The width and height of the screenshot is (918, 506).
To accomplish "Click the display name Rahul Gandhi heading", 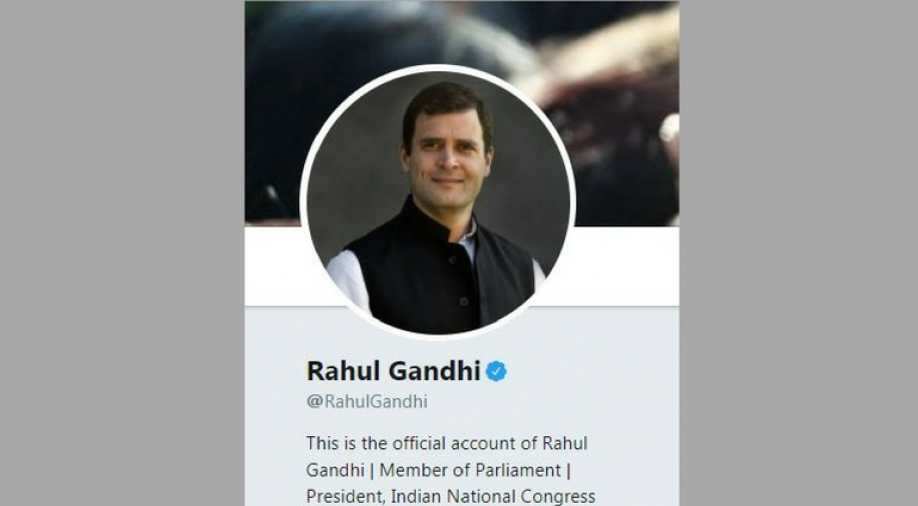I will tap(393, 371).
